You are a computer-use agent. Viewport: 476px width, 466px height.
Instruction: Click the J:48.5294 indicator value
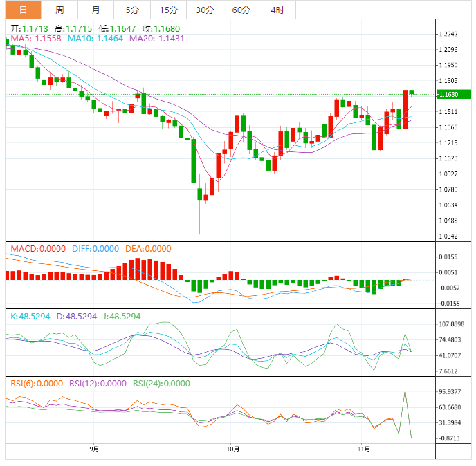pos(122,317)
